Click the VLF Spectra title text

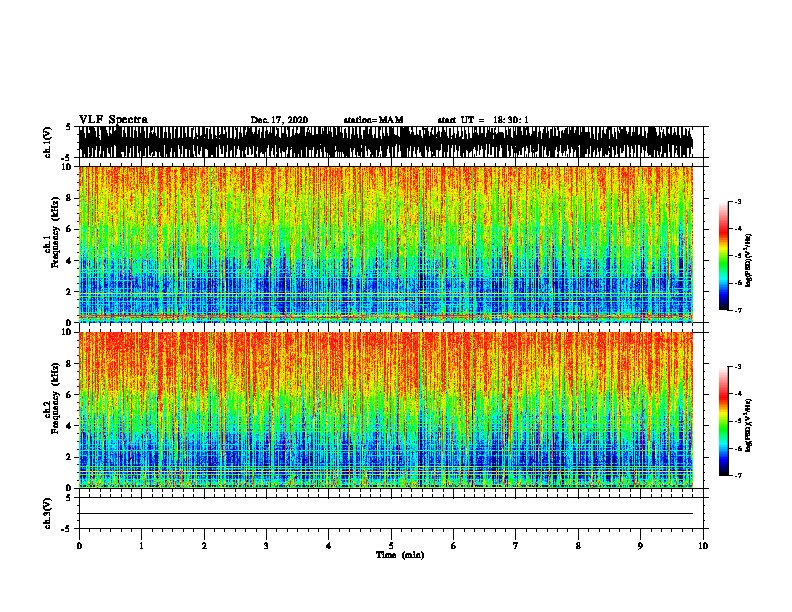113,120
